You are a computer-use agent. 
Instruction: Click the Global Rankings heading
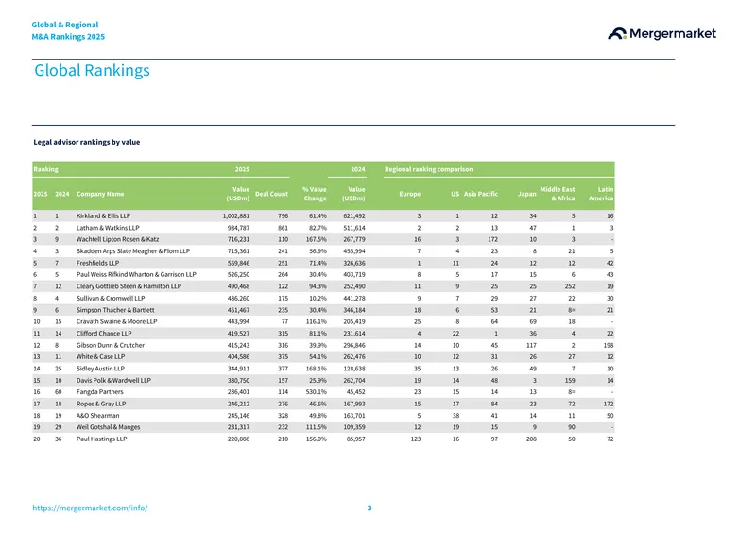point(92,71)
